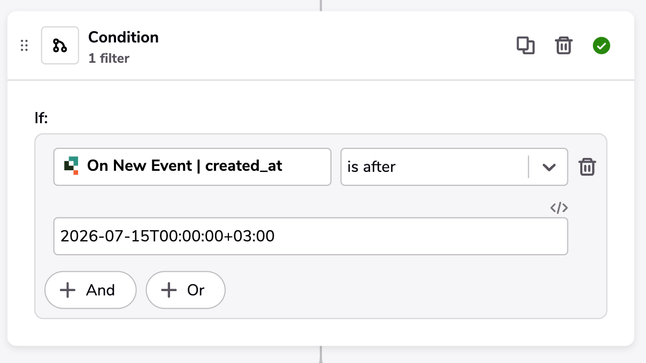Screen dimensions: 646x363
Task: Click the Condition branch step icon
Action: (60, 45)
